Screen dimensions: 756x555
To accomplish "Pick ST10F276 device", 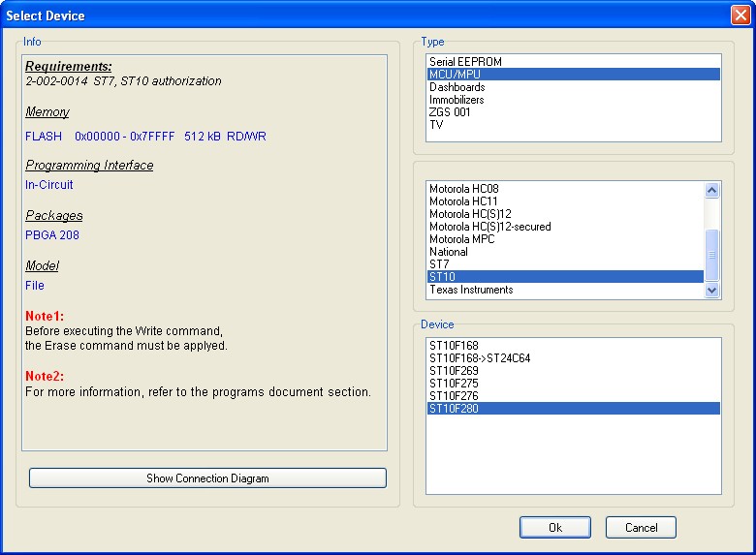I will (x=573, y=395).
